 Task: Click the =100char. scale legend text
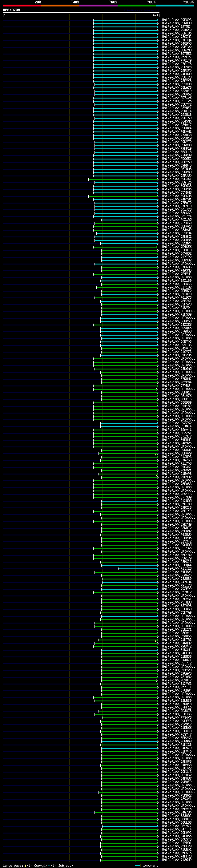tap(150, 865)
